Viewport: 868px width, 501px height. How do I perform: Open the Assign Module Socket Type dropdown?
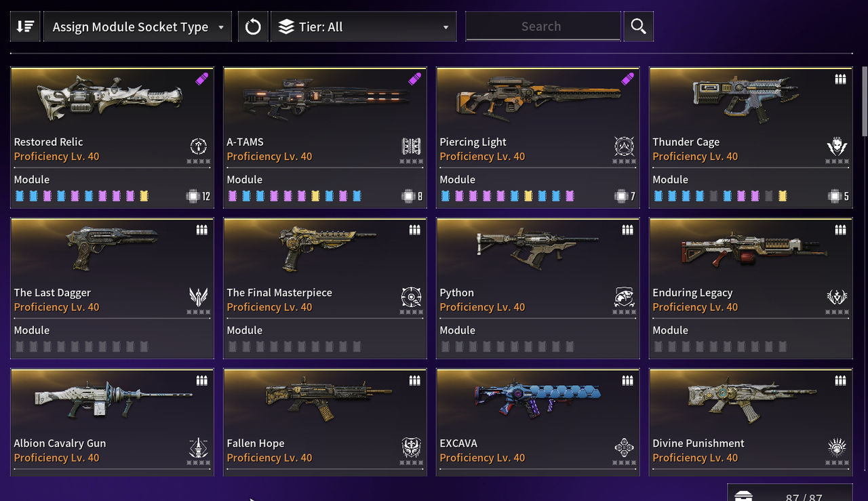click(x=138, y=26)
